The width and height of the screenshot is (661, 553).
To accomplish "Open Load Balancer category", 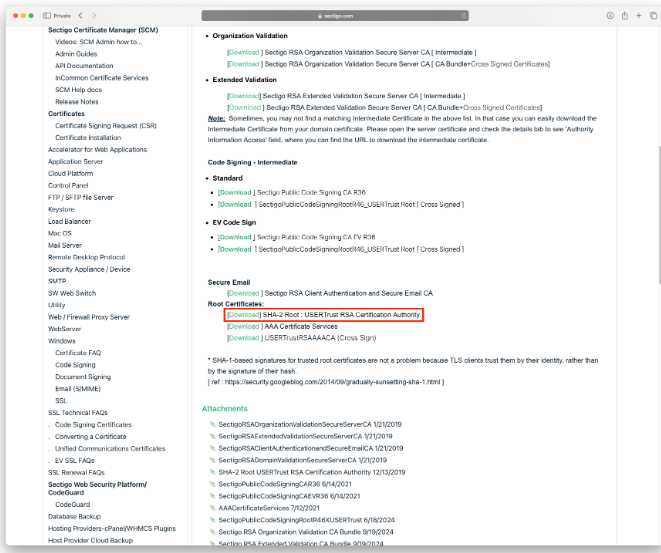I will coord(70,222).
